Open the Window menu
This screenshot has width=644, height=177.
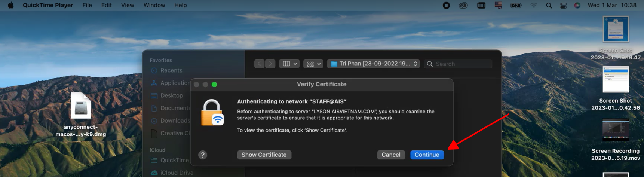154,5
